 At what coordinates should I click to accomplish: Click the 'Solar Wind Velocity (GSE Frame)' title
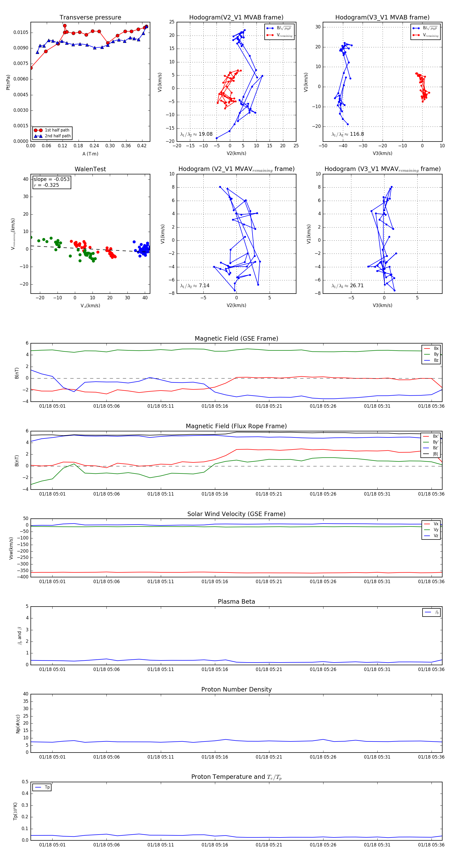pyautogui.click(x=236, y=514)
